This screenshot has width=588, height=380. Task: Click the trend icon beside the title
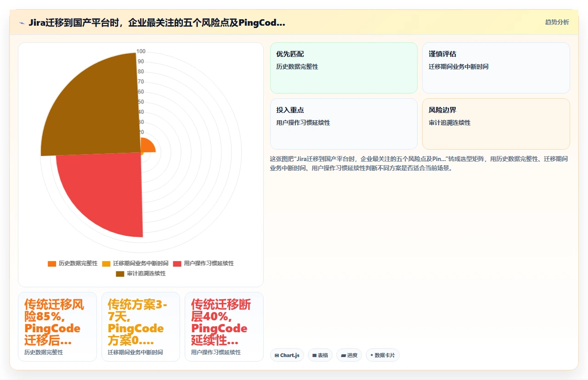click(x=22, y=23)
